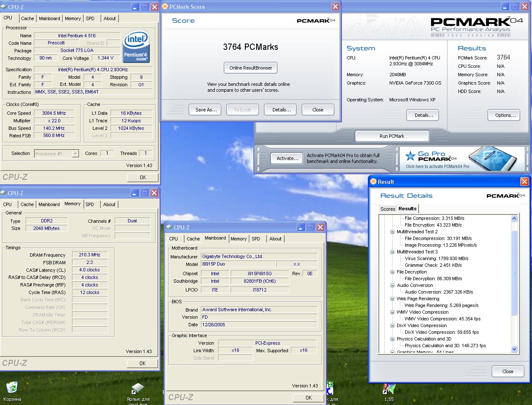Click OK in the top CPU-Z processor window
This screenshot has height=405, width=532.
pos(143,177)
